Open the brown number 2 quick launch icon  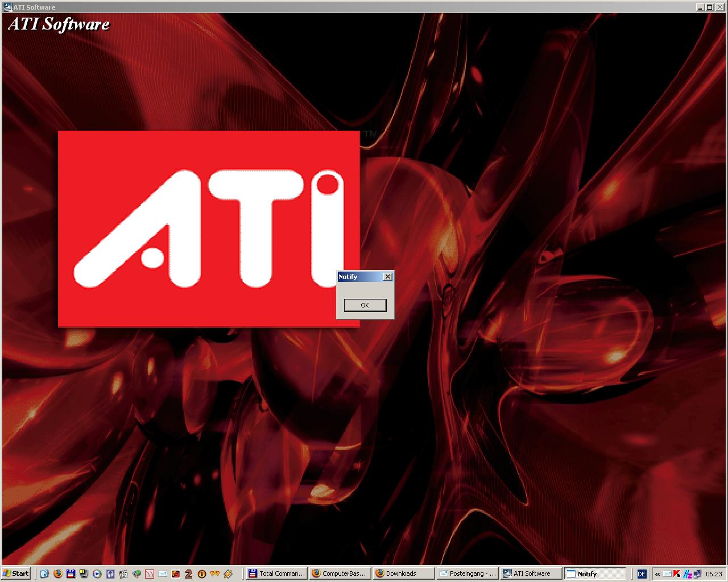tap(189, 574)
